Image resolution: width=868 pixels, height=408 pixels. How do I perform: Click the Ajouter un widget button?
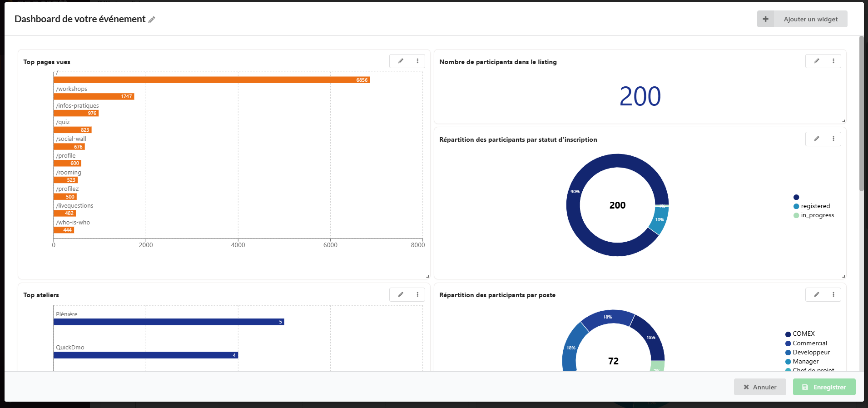point(810,19)
